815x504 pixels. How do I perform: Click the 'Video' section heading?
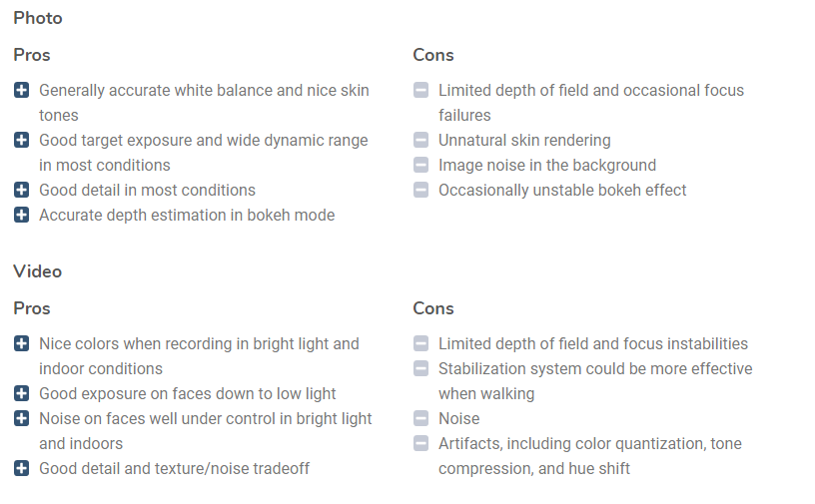click(37, 271)
